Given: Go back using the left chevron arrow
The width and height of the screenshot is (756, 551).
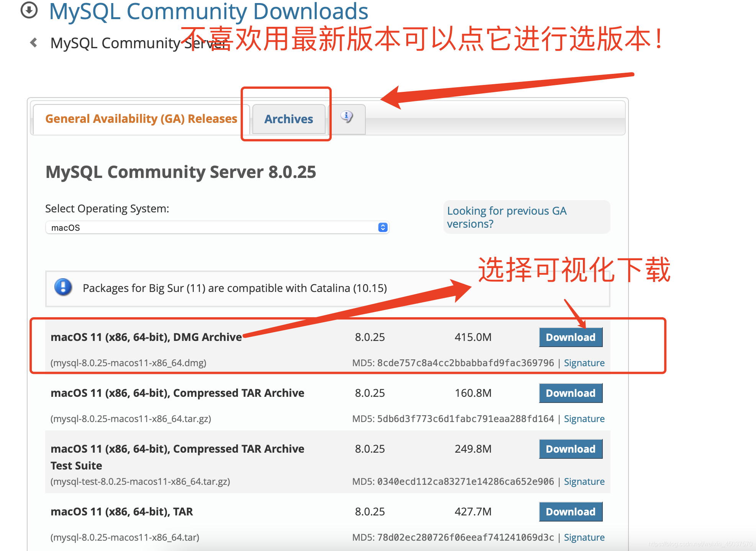Looking at the screenshot, I should [34, 42].
